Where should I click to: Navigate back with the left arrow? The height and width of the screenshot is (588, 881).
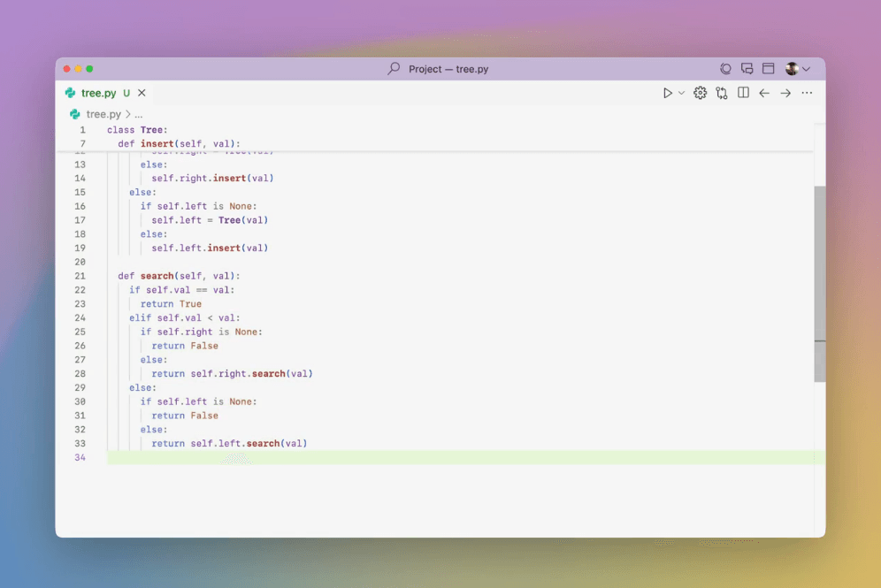tap(764, 93)
